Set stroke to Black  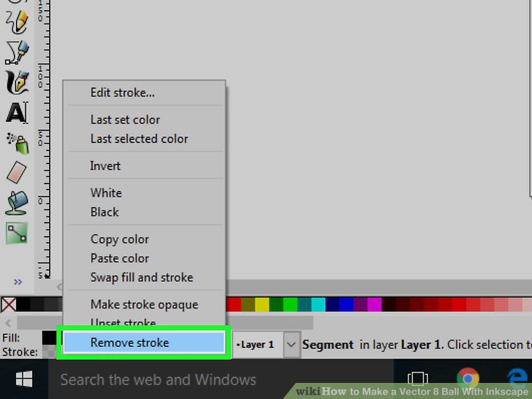[145, 212]
